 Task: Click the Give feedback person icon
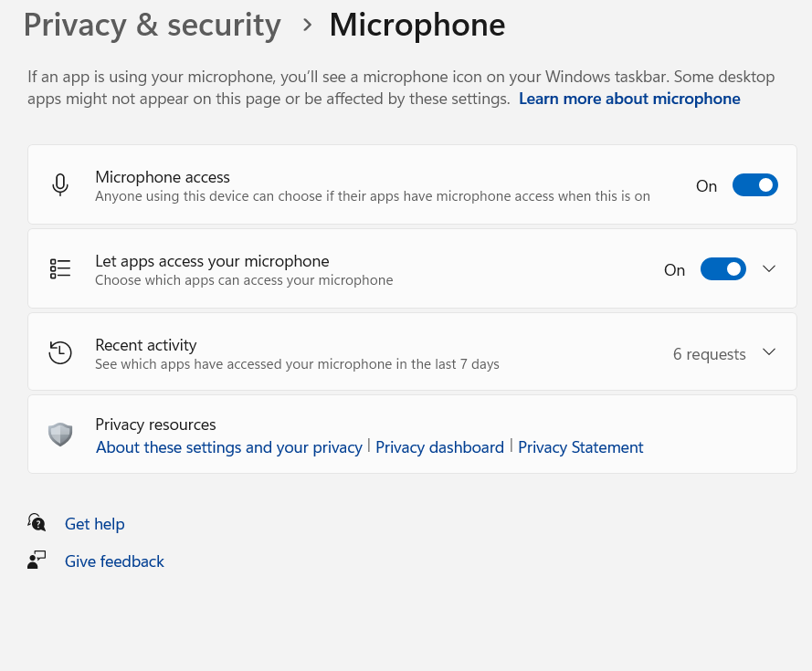37,560
